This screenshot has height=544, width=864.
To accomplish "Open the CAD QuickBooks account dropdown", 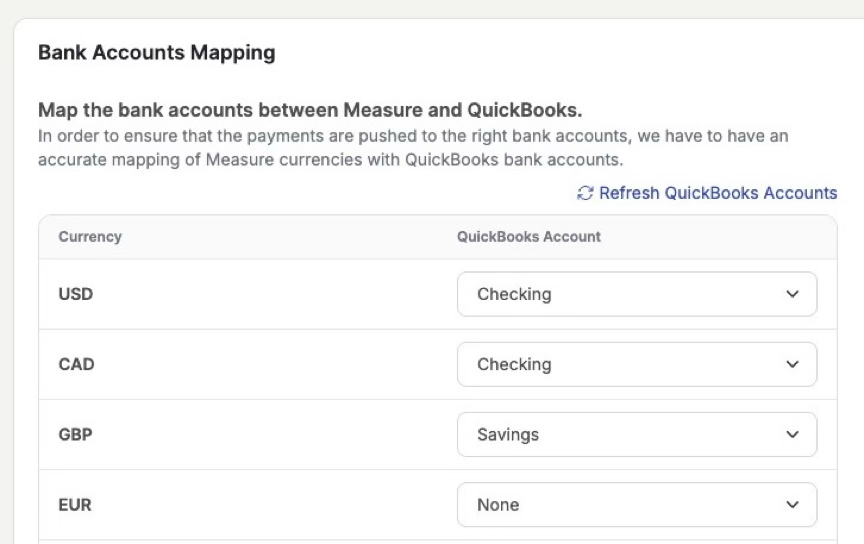I will (636, 364).
